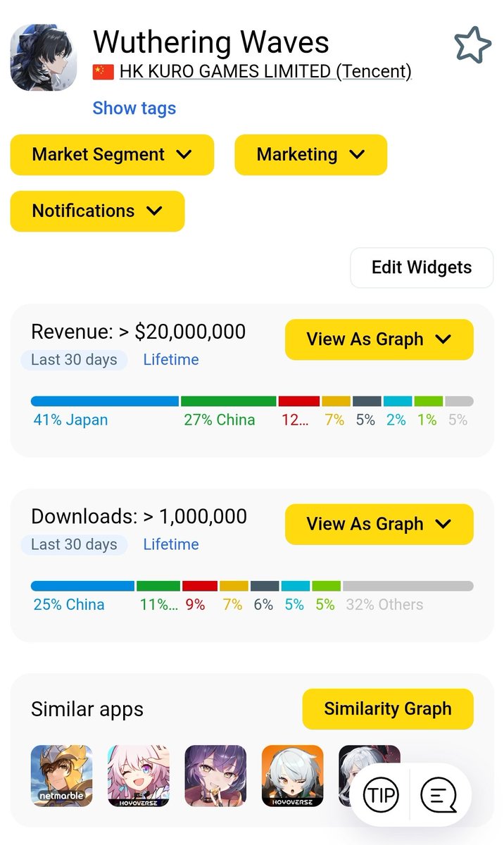
Task: Open the netmarble similar app icon
Action: tap(62, 776)
